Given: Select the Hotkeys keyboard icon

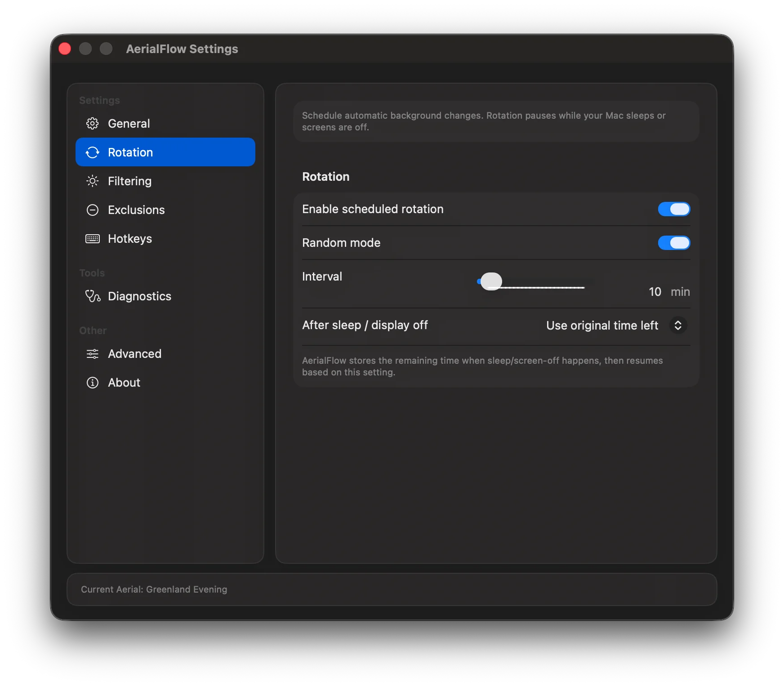Looking at the screenshot, I should 92,239.
